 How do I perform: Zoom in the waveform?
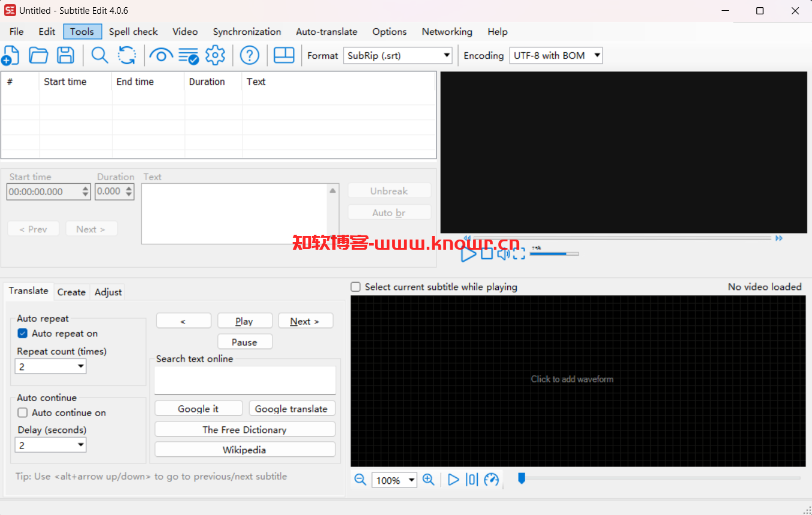(x=428, y=480)
